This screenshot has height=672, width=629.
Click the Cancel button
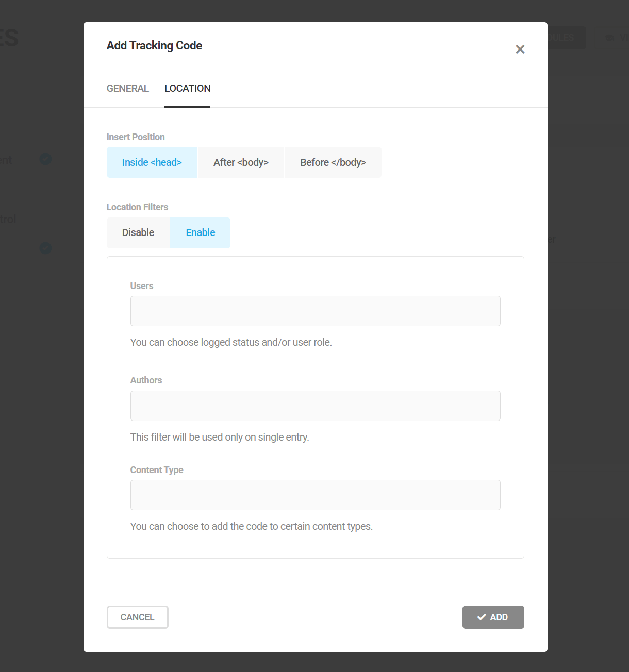point(138,617)
